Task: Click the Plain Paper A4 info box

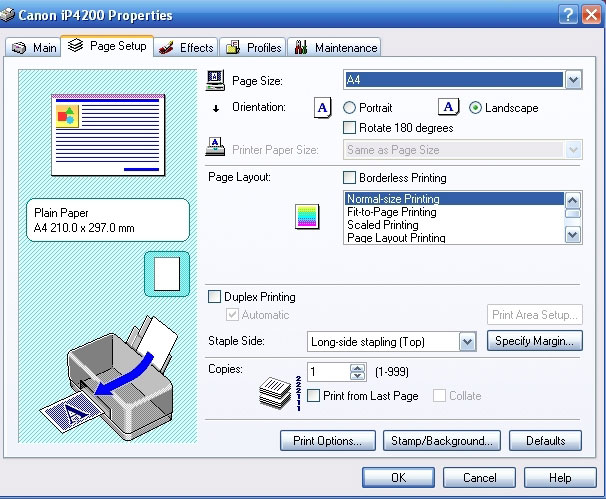Action: pos(108,220)
